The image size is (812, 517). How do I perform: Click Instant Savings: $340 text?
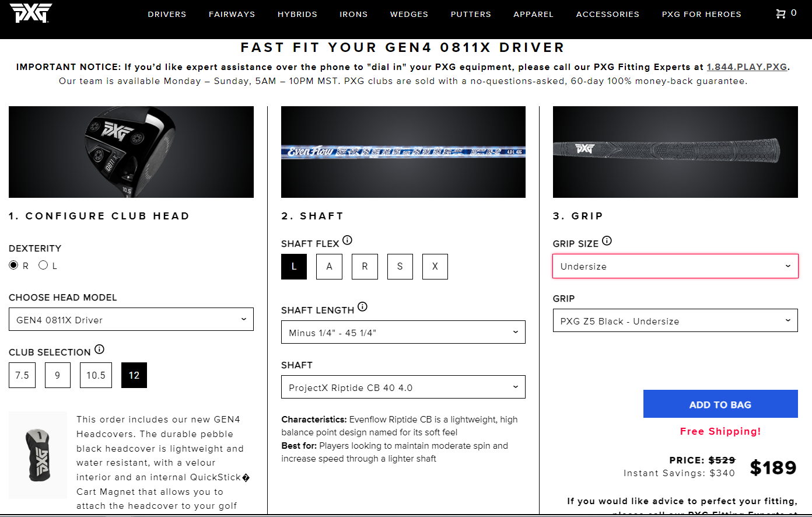(680, 473)
